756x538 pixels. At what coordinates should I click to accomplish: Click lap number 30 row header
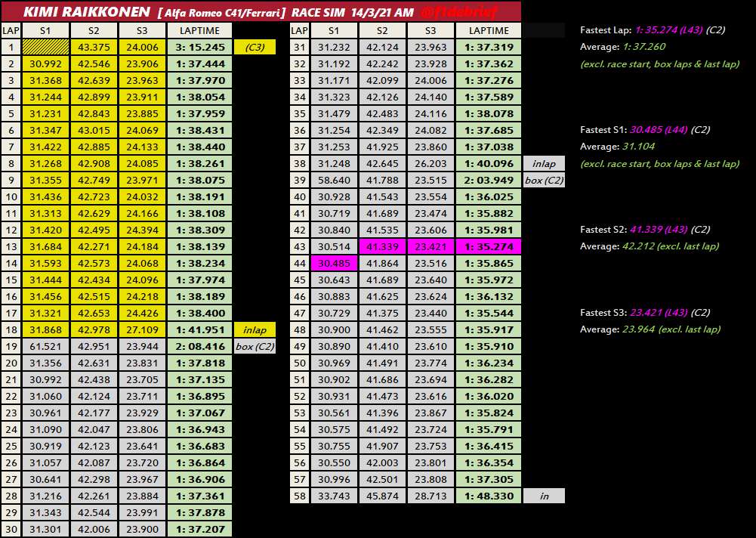tap(11, 530)
